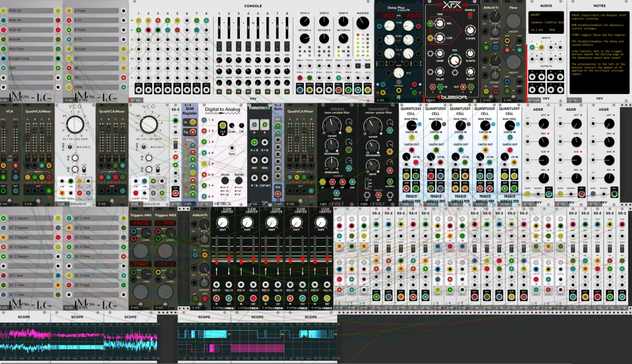Screen dimensions: 632x364
Task: Click the Stabile filter LP output jack
Action: (323, 182)
